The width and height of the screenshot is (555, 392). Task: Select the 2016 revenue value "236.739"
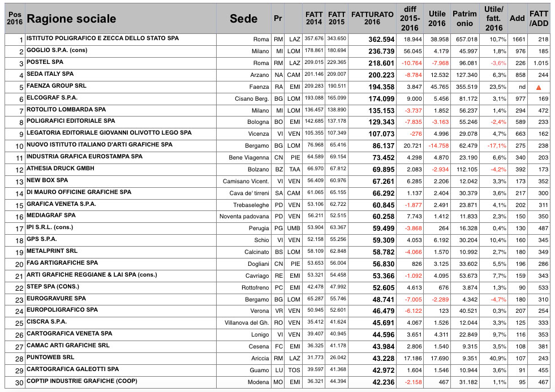click(x=381, y=51)
